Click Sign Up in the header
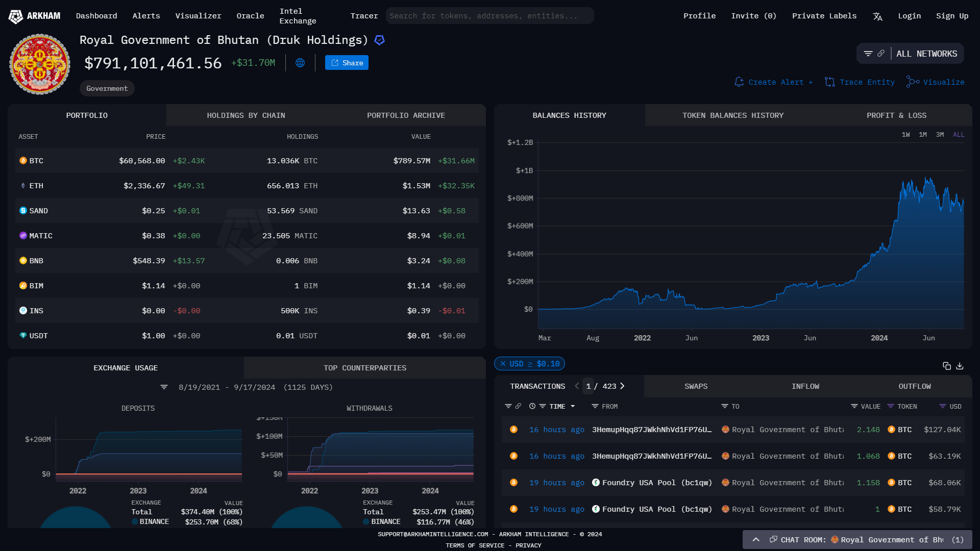Screen dimensions: 980x551 [952, 16]
